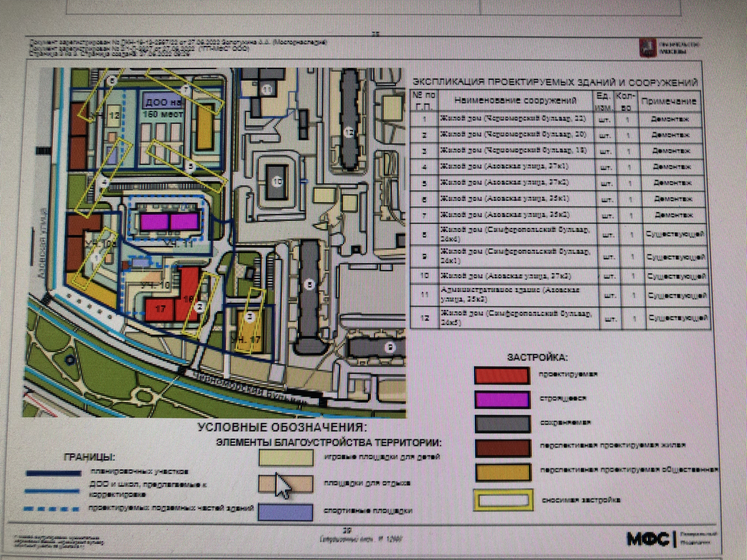
Task: Click the pale yellow children's playground swatch
Action: click(x=286, y=458)
